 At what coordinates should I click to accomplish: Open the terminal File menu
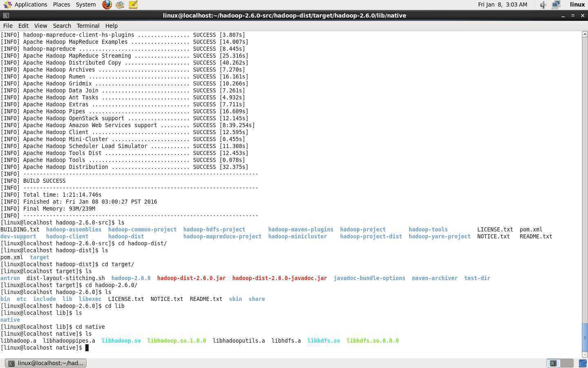[x=8, y=25]
